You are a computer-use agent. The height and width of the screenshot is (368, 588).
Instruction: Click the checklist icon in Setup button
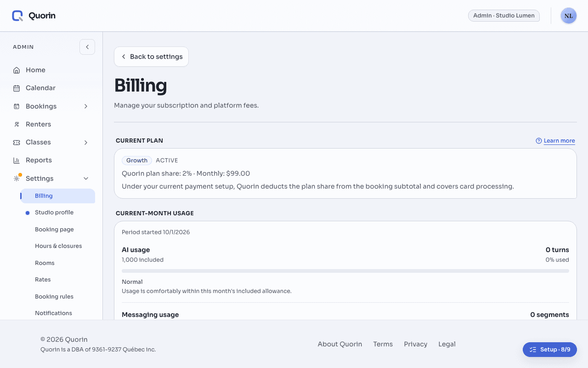(533, 350)
